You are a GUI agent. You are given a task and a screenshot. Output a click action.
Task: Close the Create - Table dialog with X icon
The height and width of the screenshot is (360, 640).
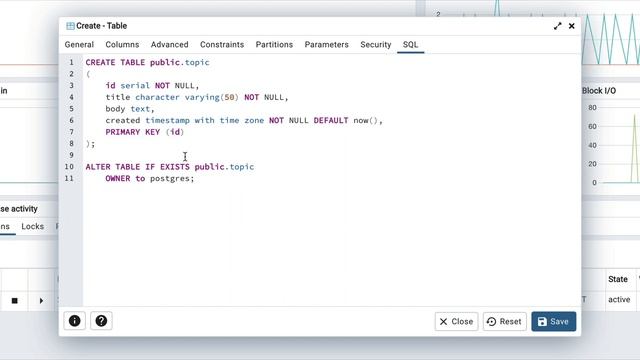coord(571,26)
